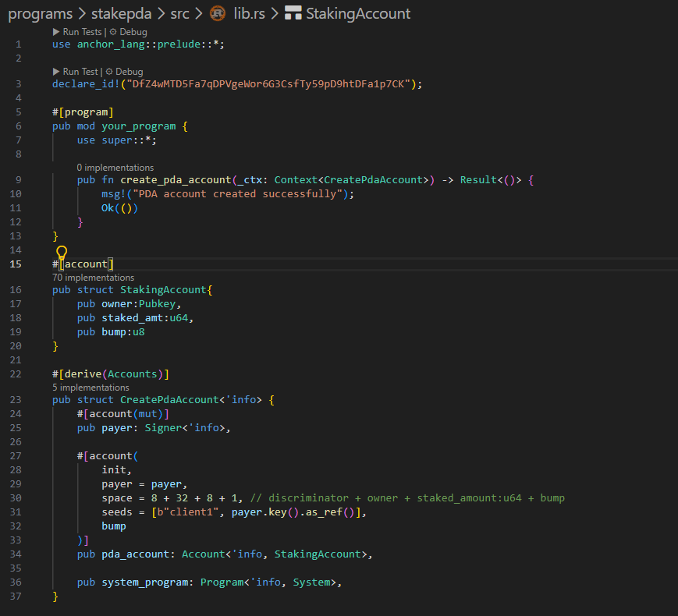
Task: Click 'Accounts' in derive attribute
Action: tap(133, 374)
